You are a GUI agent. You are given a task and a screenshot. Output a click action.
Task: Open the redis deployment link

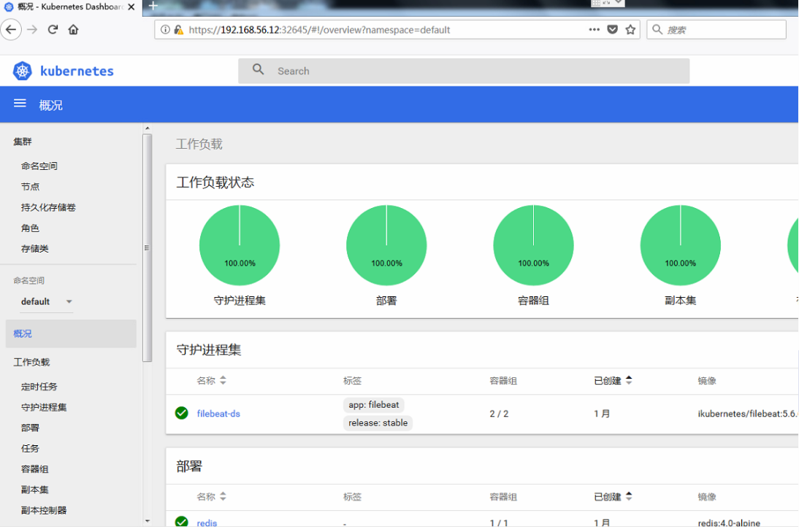[207, 523]
